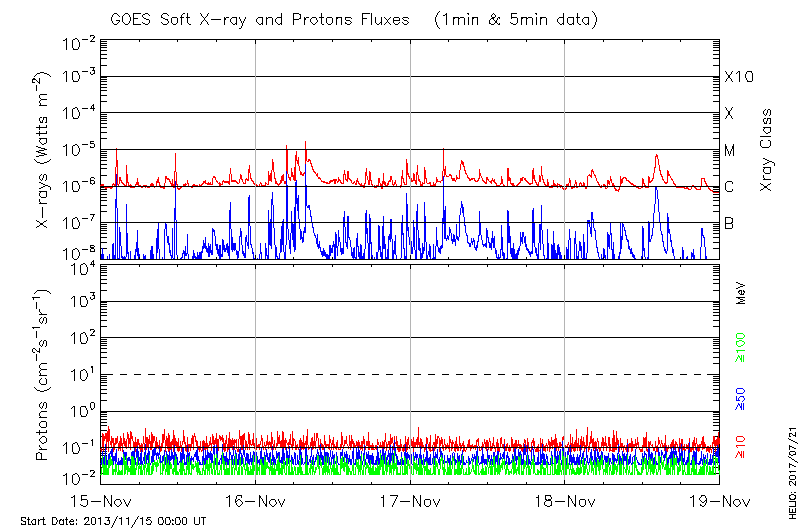Click the 10⁻² tick label atop the X-ray axis
Viewport: 800px width, 530px height.
pyautogui.click(x=76, y=43)
